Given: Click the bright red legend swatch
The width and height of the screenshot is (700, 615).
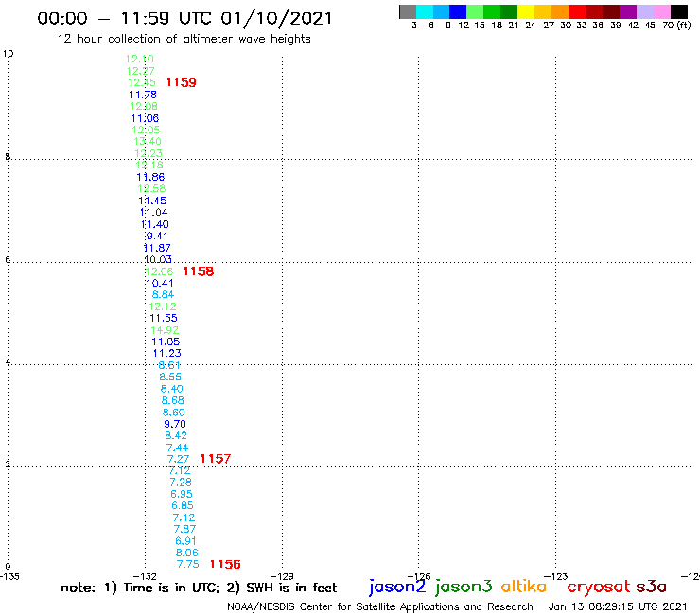Looking at the screenshot, I should (576, 12).
